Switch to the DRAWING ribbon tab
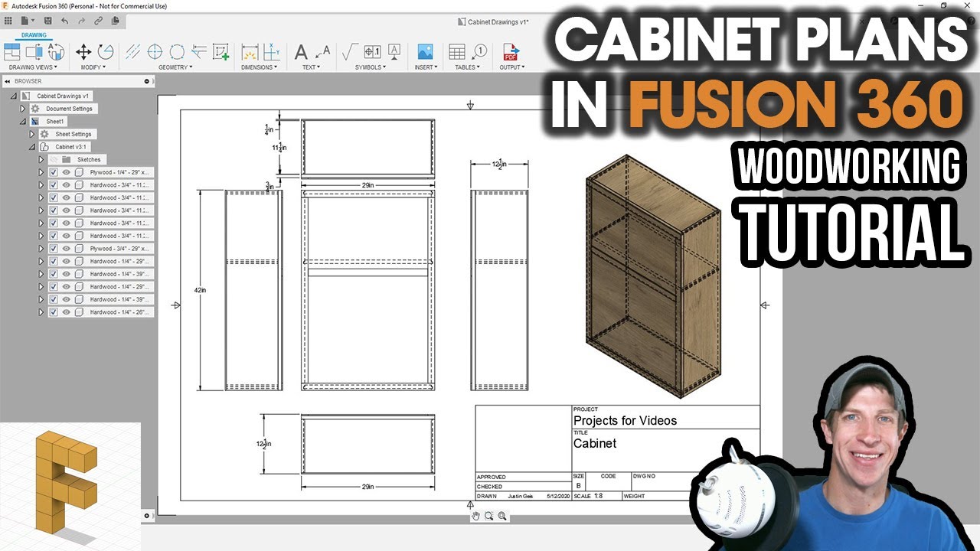The width and height of the screenshot is (980, 551). point(34,34)
